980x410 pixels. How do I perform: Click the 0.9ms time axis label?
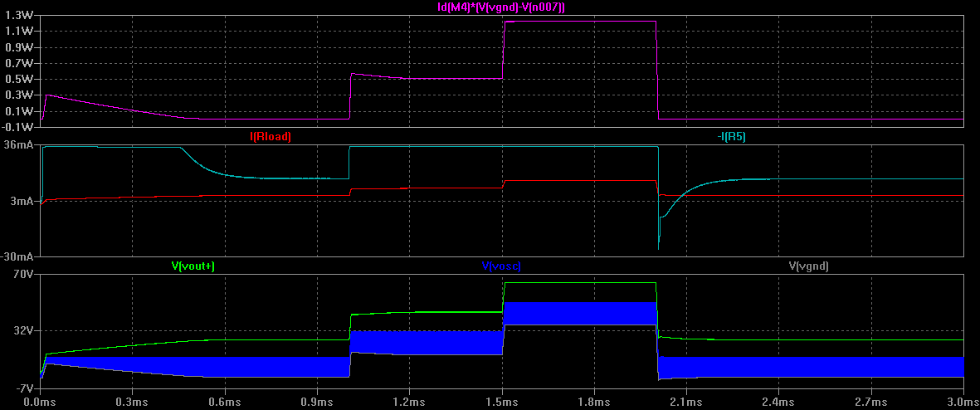click(x=317, y=400)
